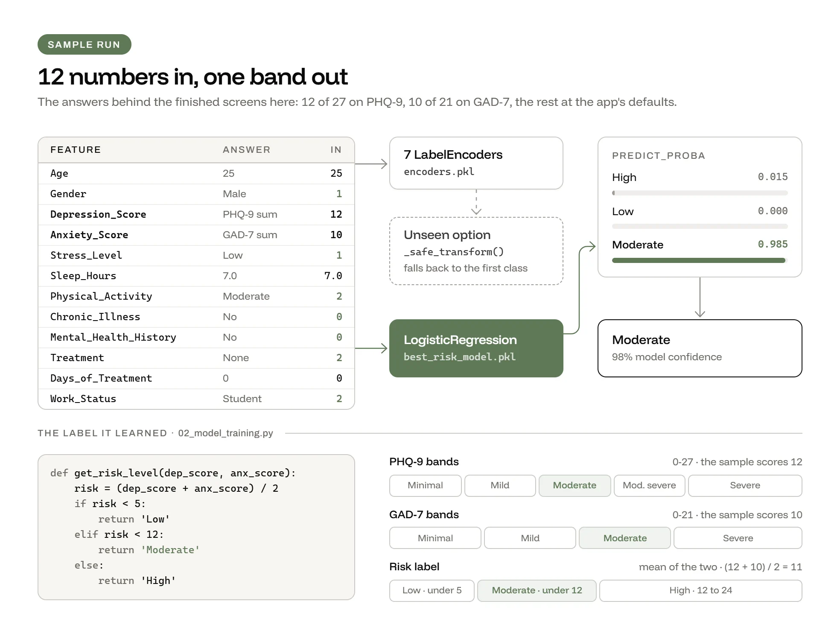Click the best_risk_model.pkl file name
This screenshot has width=840, height=642.
[x=460, y=357]
